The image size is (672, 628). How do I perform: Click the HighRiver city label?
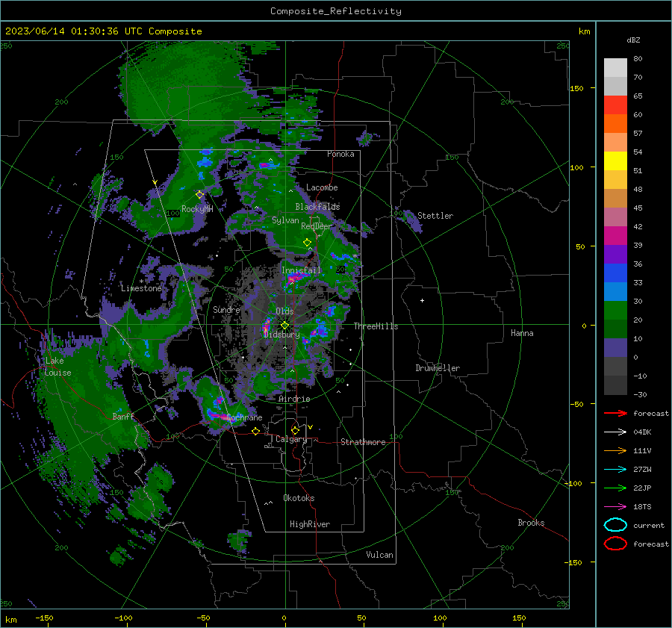point(310,524)
